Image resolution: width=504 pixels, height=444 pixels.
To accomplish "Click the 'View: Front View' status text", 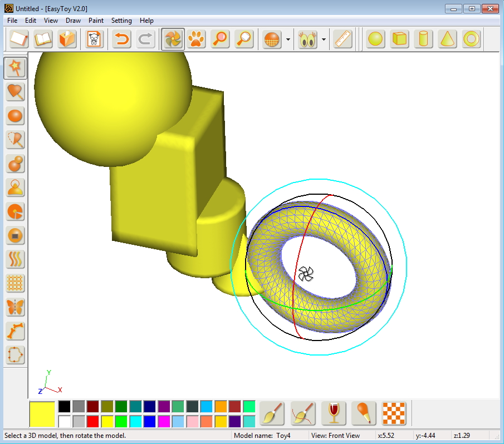I will point(335,436).
